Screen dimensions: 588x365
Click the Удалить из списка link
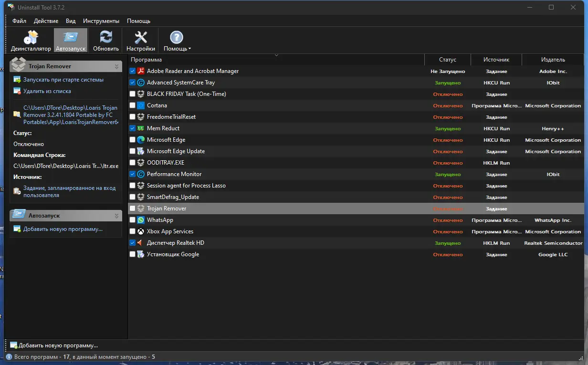pyautogui.click(x=47, y=91)
